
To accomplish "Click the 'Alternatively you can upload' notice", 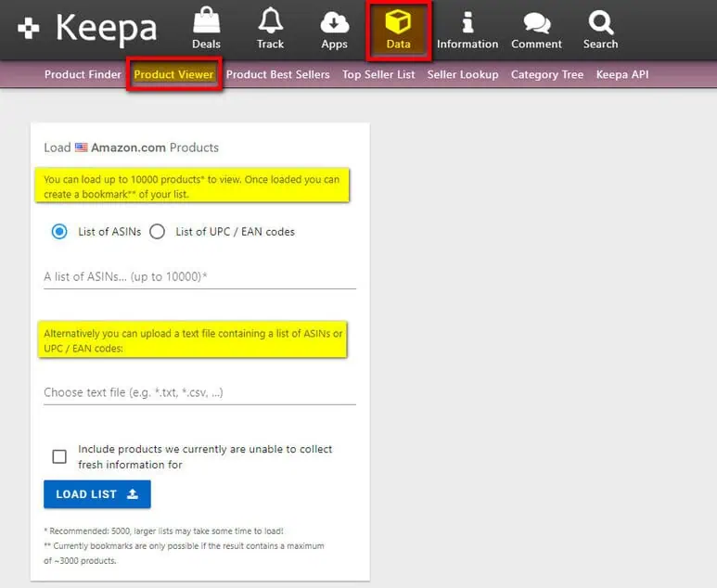I will coord(193,340).
